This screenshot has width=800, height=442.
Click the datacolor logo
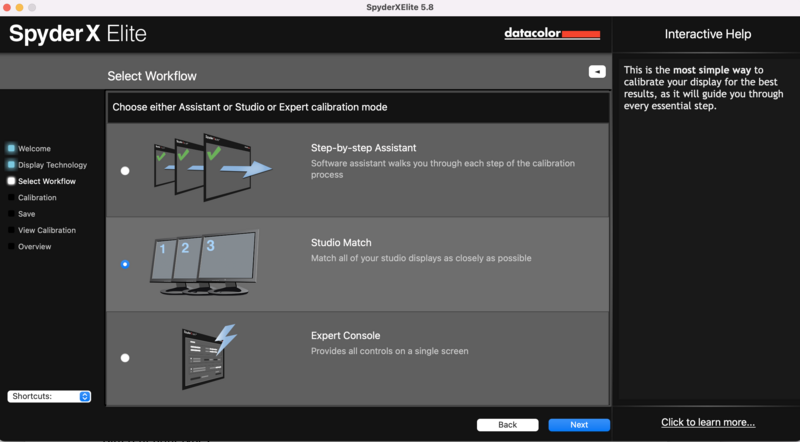[552, 34]
